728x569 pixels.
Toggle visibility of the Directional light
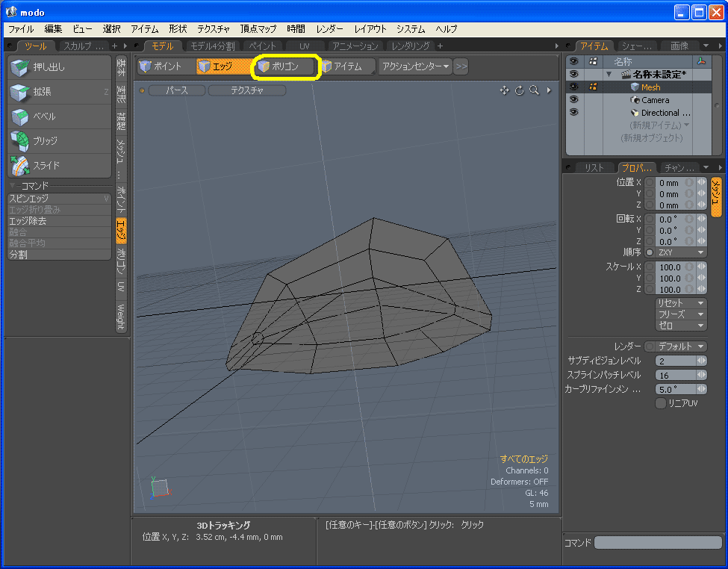pos(574,113)
